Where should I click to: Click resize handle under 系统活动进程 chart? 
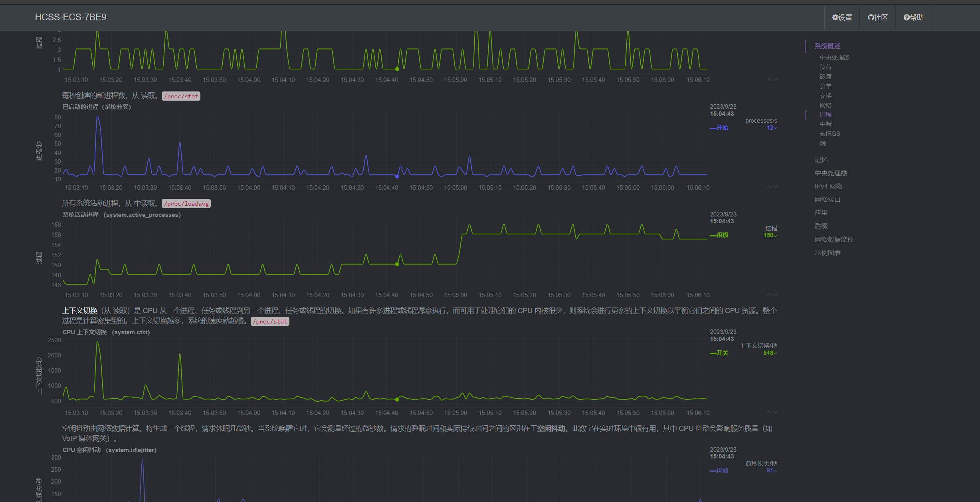[x=772, y=295]
